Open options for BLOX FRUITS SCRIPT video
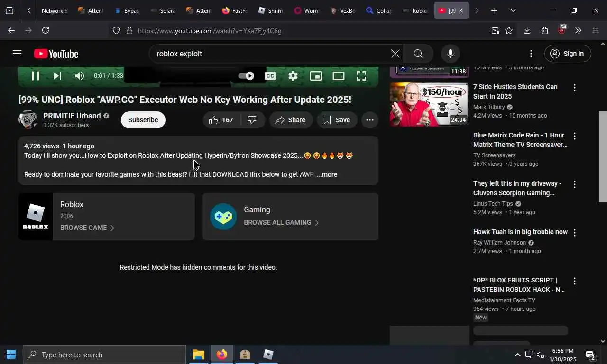 pyautogui.click(x=575, y=281)
